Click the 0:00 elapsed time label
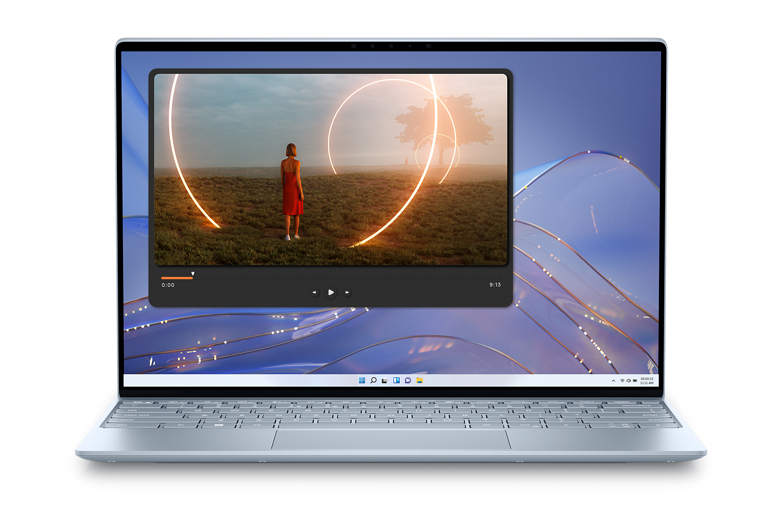 (168, 285)
